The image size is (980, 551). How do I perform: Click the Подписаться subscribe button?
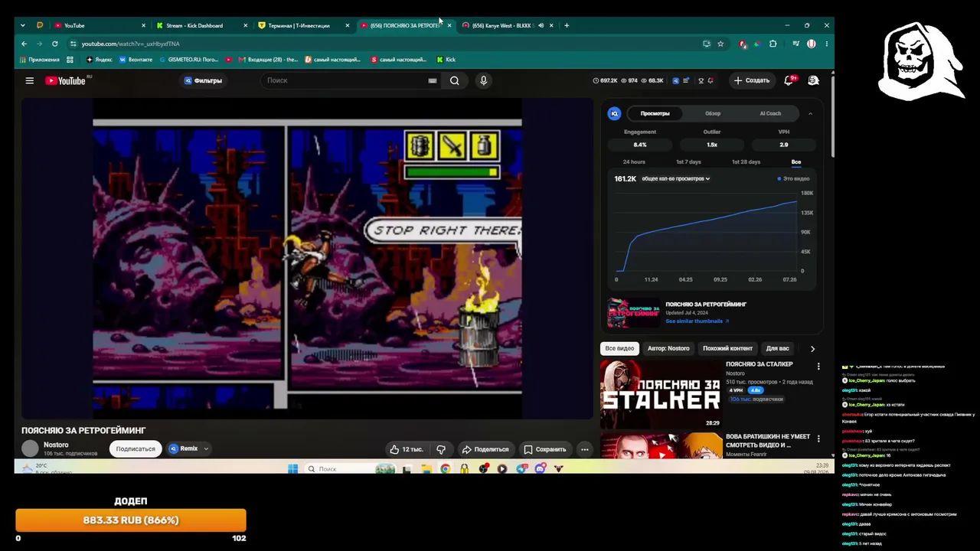click(x=136, y=449)
